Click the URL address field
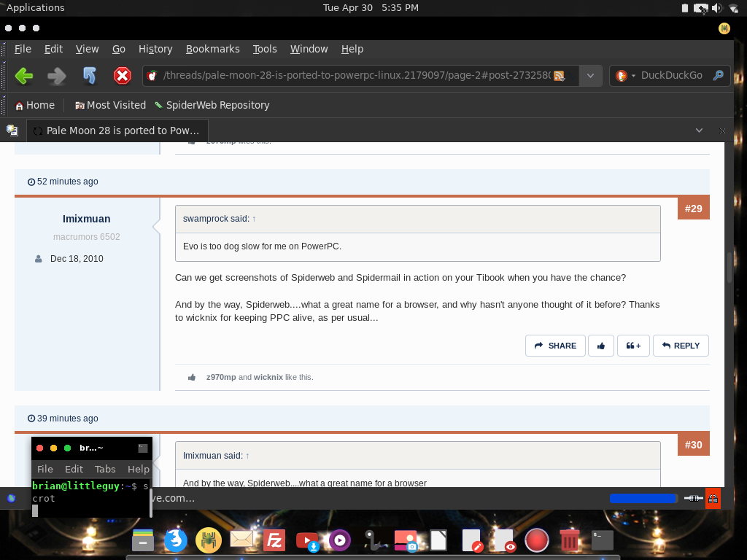The image size is (747, 560). click(x=356, y=75)
